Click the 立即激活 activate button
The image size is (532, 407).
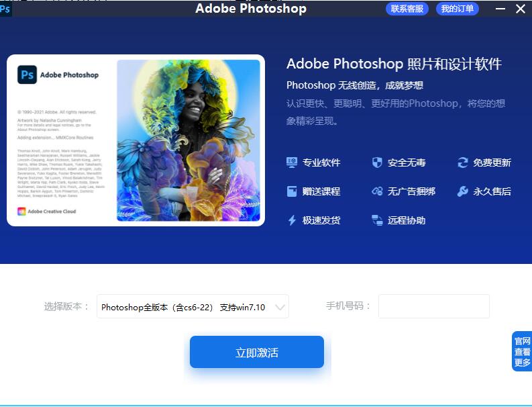257,352
